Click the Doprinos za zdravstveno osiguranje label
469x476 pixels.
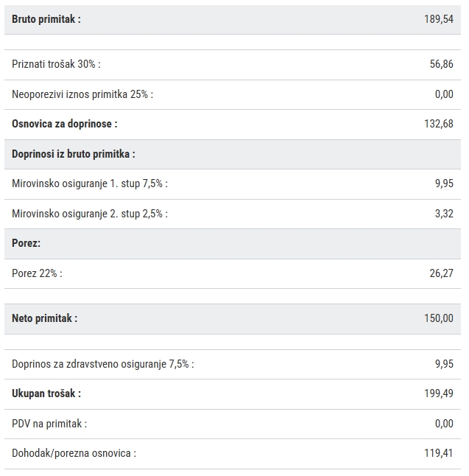pos(103,364)
